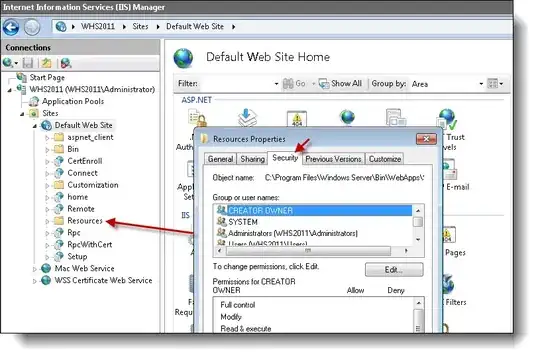540x360 pixels.
Task: Open the .NET Globalization globe icon
Action: coord(347,117)
